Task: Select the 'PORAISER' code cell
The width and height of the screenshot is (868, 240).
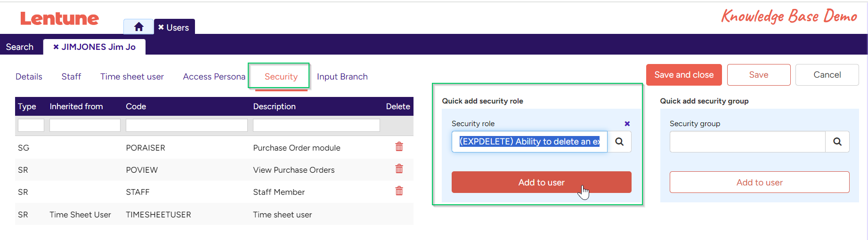Action: [146, 148]
